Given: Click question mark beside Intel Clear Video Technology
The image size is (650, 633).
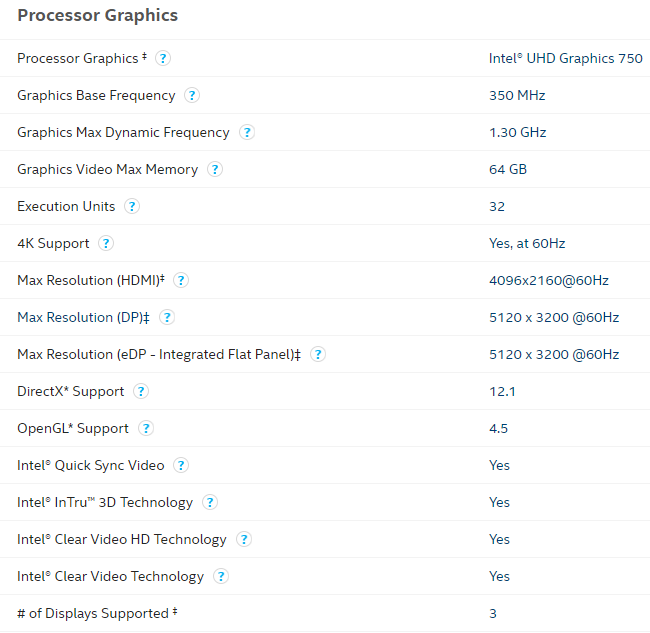Looking at the screenshot, I should pyautogui.click(x=221, y=576).
